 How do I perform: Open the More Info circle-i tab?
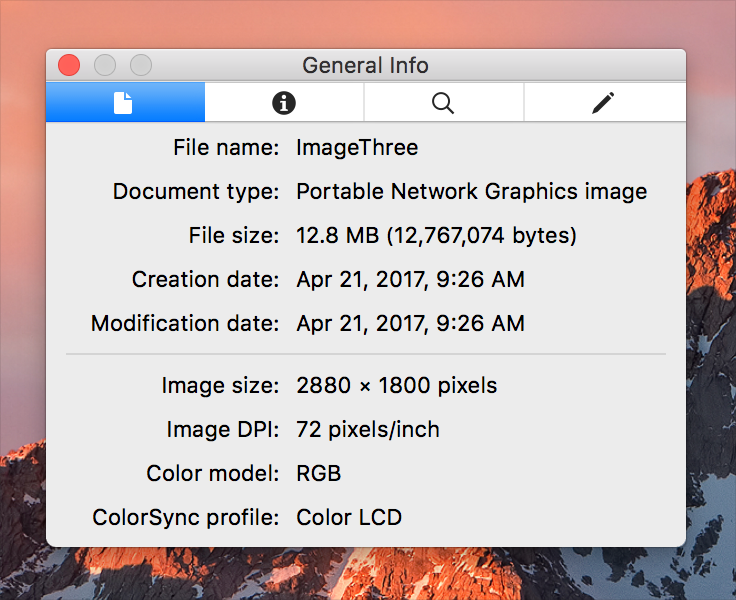pos(284,102)
